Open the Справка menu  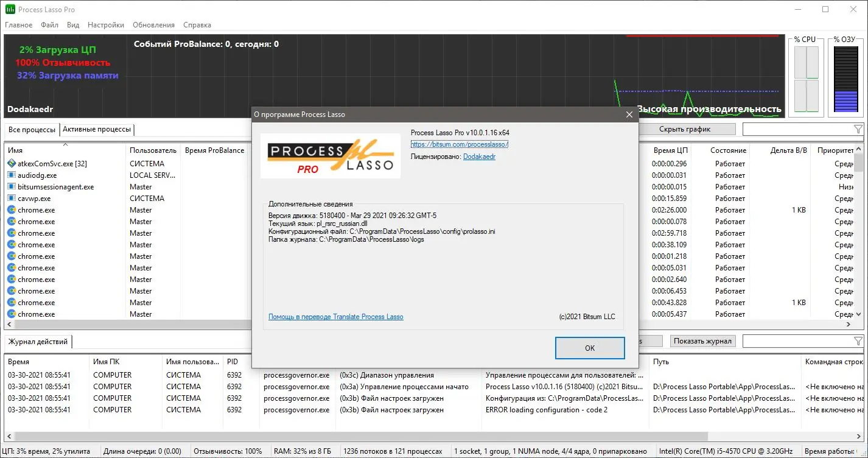[x=197, y=25]
